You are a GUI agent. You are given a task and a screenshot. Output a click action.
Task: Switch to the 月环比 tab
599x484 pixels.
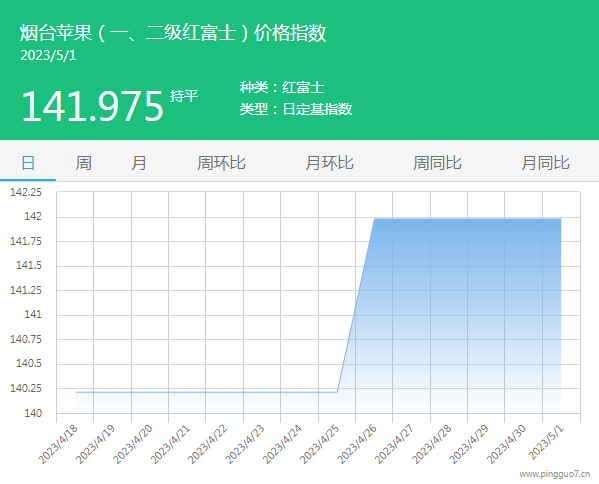329,163
